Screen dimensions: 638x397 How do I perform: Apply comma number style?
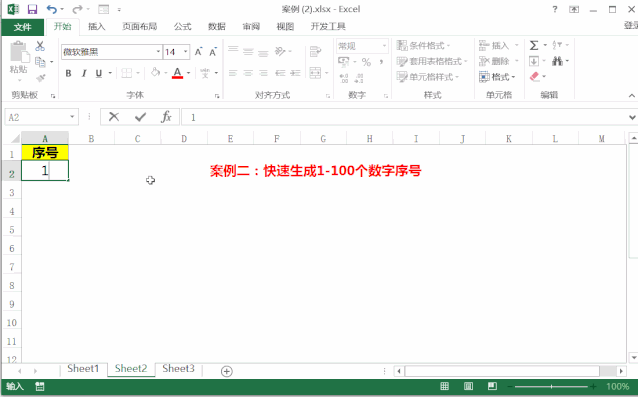pos(381,62)
